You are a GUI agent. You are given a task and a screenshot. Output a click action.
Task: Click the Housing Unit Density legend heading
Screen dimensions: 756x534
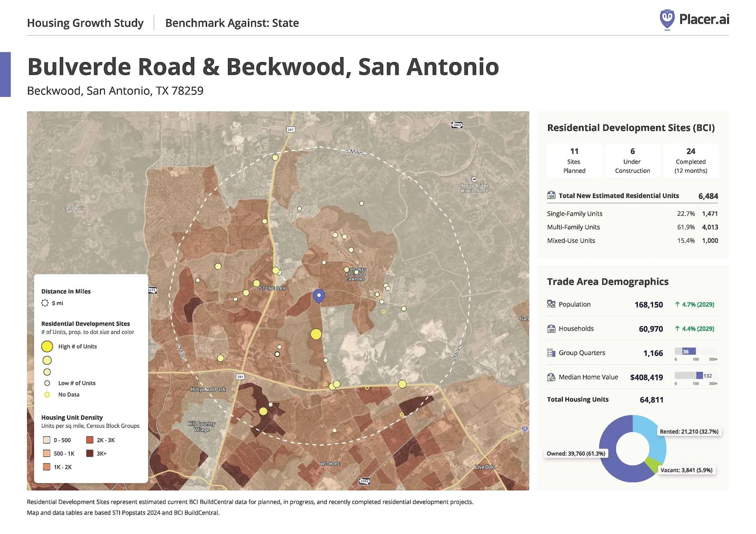click(72, 418)
